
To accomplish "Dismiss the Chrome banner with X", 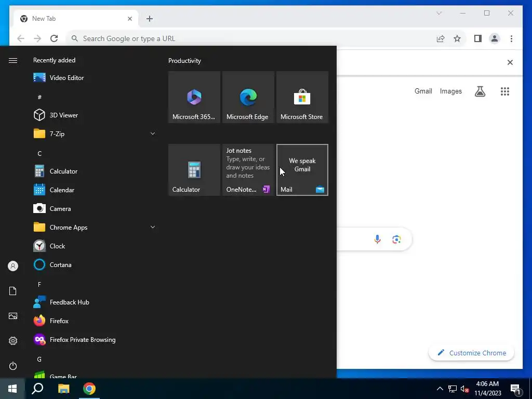I will pyautogui.click(x=510, y=62).
